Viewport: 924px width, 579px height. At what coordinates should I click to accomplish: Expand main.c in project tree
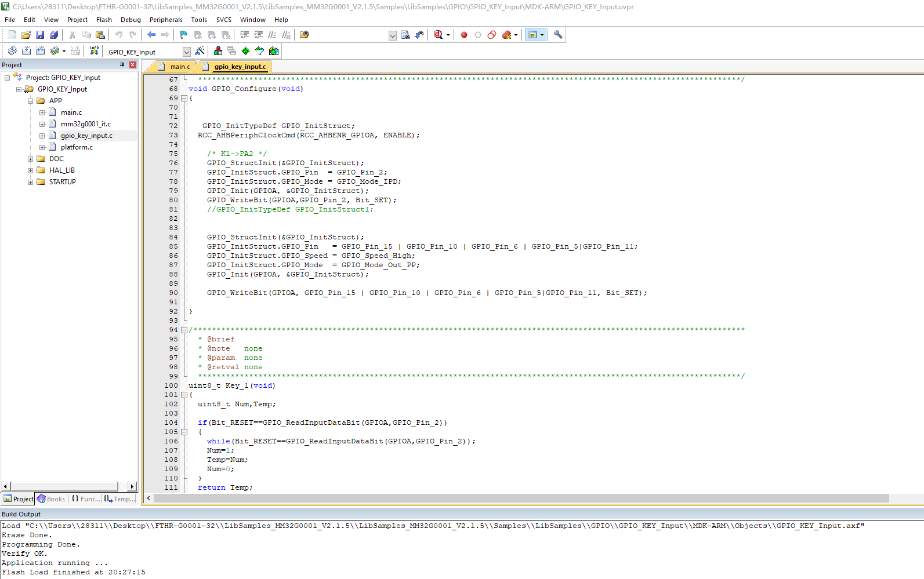point(42,112)
